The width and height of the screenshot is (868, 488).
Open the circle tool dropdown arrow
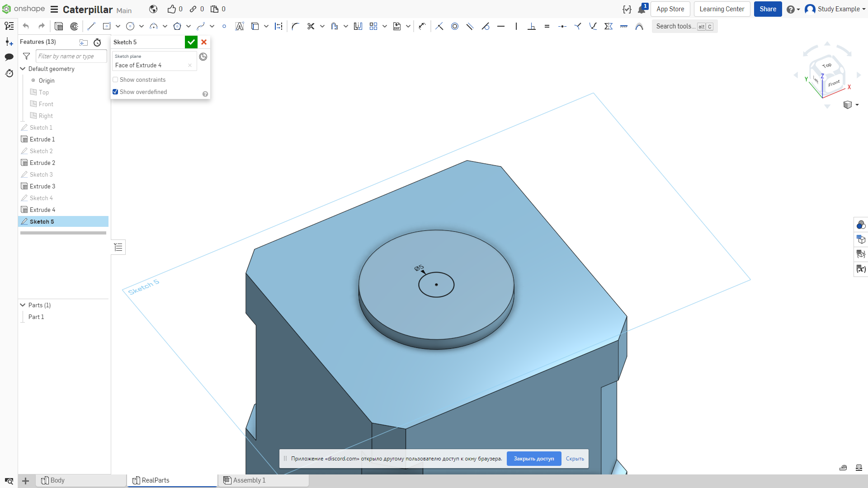(x=142, y=26)
